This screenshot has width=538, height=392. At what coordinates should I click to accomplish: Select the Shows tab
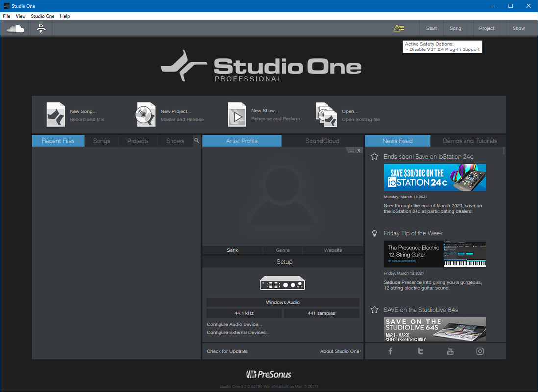tap(175, 141)
